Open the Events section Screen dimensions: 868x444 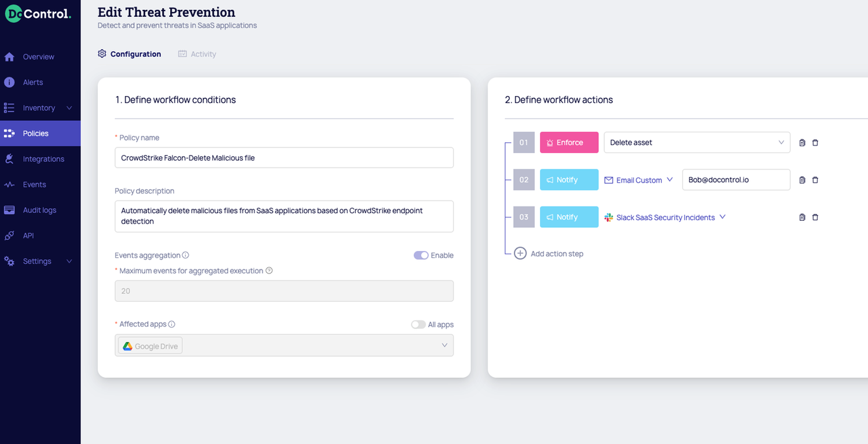coord(35,184)
